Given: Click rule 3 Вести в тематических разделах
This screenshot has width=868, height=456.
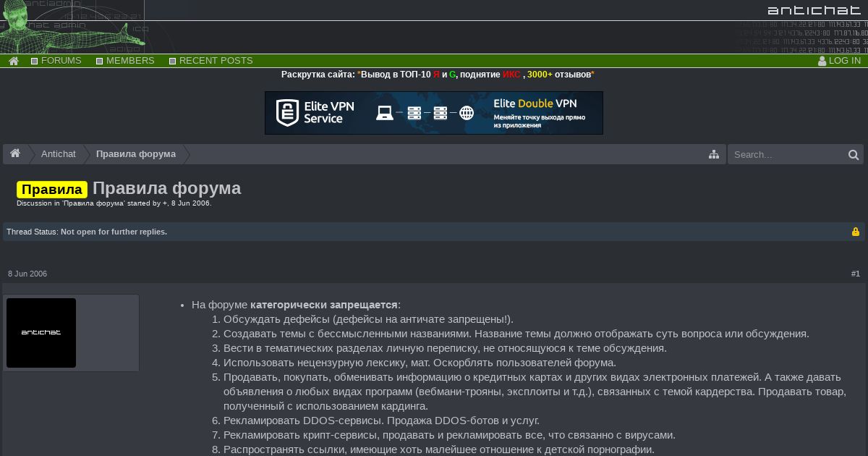Looking at the screenshot, I should click(x=445, y=348).
